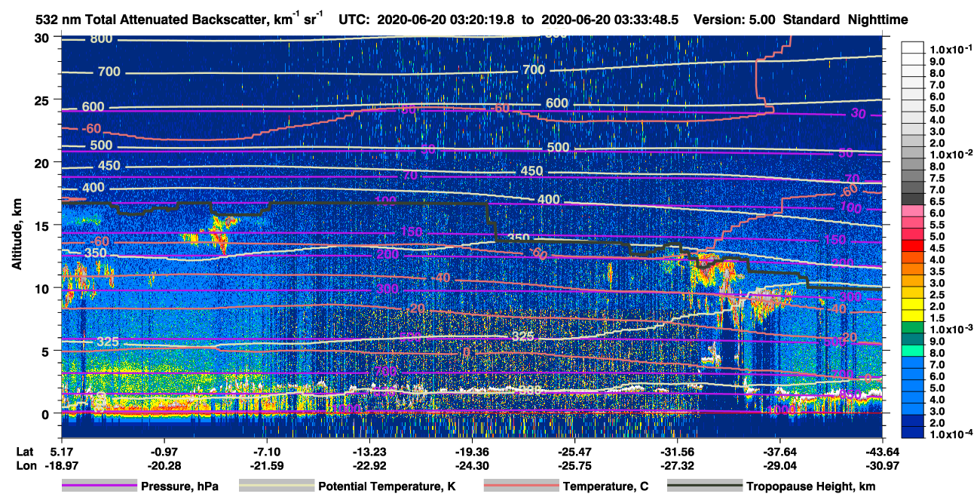Click color scale label "1.0x10-2"
The image size is (980, 503).
pyautogui.click(x=951, y=154)
